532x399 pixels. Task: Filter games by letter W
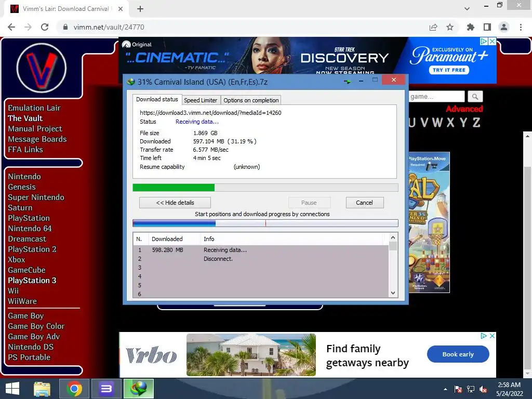(437, 122)
